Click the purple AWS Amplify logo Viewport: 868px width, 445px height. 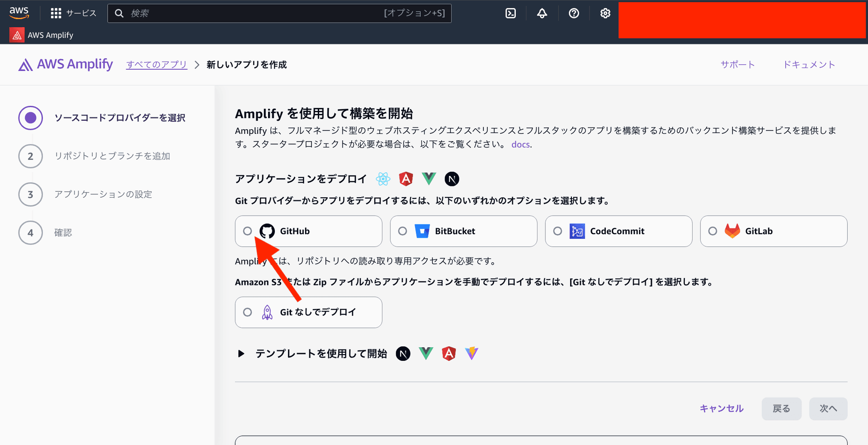point(66,65)
